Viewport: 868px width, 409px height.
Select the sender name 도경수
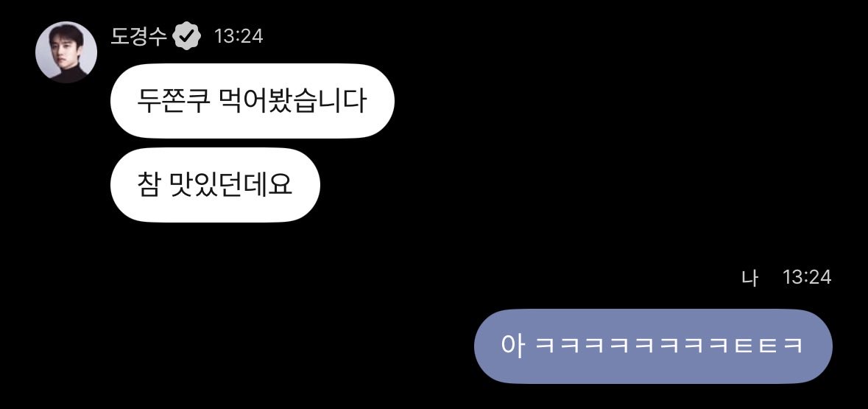point(139,36)
